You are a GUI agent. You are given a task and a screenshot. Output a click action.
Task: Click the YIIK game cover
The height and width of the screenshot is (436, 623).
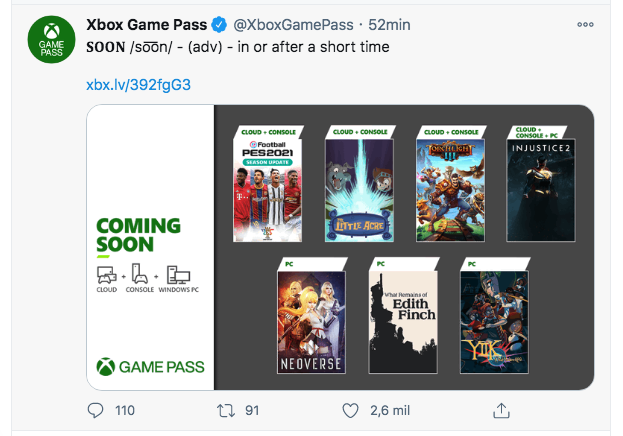494,320
